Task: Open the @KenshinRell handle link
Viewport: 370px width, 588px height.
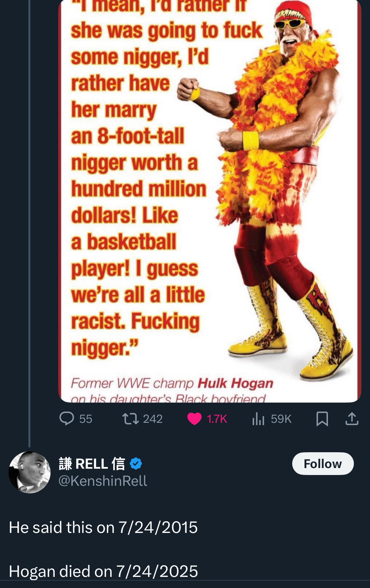Action: click(103, 481)
